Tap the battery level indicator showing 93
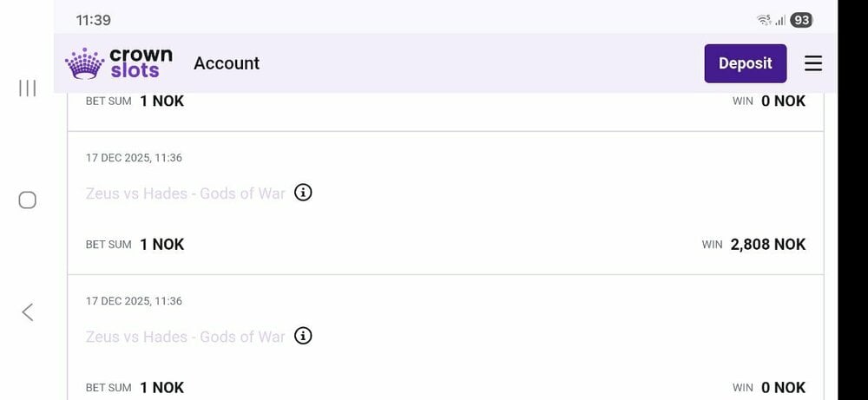 tap(801, 20)
